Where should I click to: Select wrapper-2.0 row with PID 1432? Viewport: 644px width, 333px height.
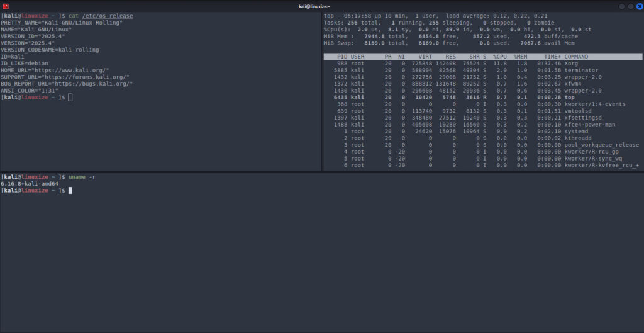click(483, 77)
